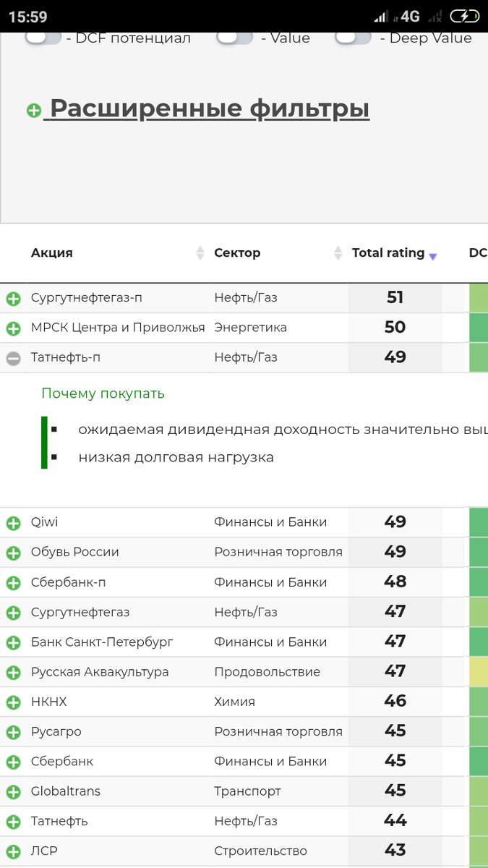Toggle the DCF потенциал switch
Viewport: 488px width, 868px height.
pos(43,38)
